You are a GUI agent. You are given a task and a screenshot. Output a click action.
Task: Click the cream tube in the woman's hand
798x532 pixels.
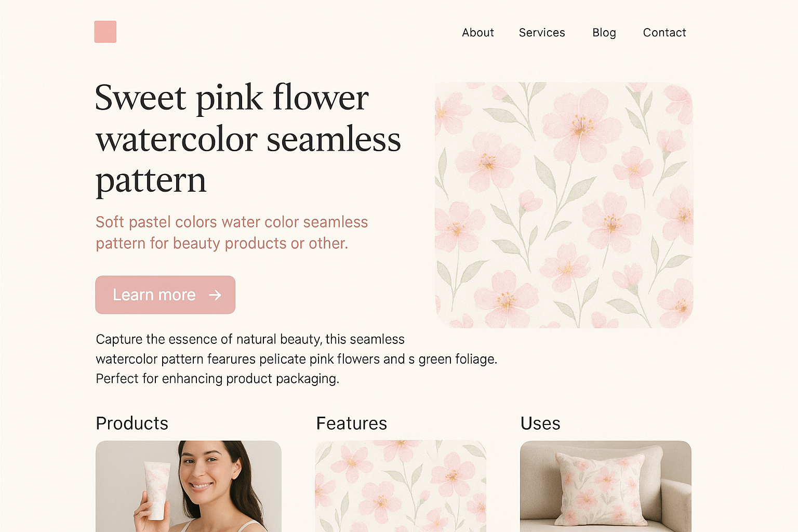[157, 488]
